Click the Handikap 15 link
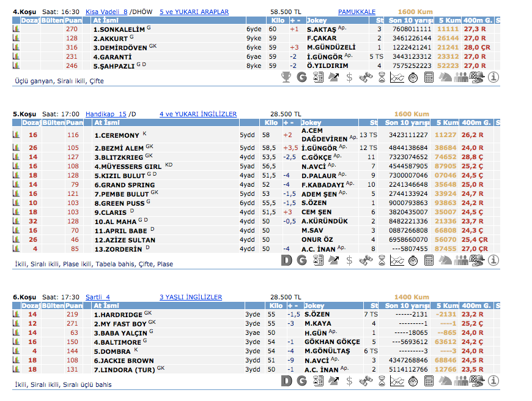The image size is (532, 401). (106, 114)
